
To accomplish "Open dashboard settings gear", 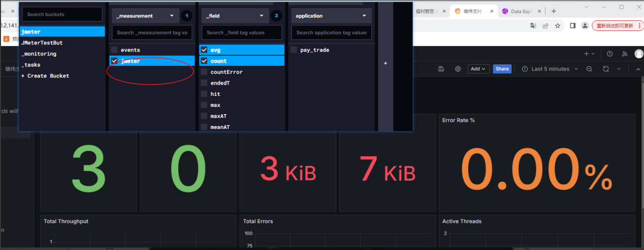I will 458,69.
